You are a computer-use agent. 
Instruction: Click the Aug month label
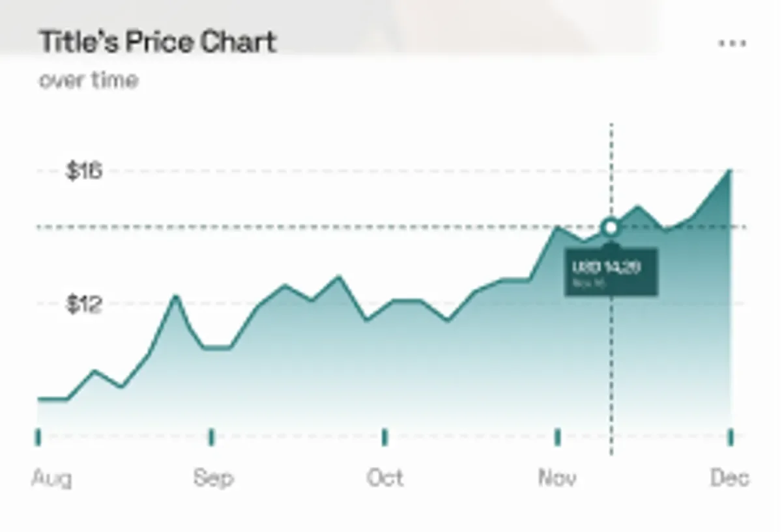click(51, 479)
